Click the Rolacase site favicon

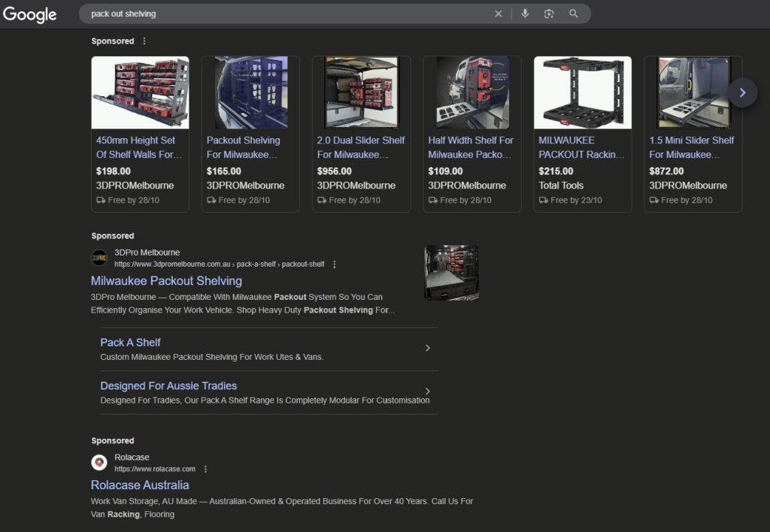click(99, 462)
